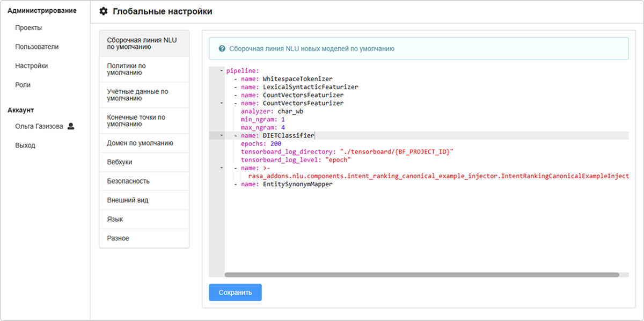Image resolution: width=644 pixels, height=321 pixels.
Task: Open the Учётные данные по умолчанию tab
Action: coord(144,95)
